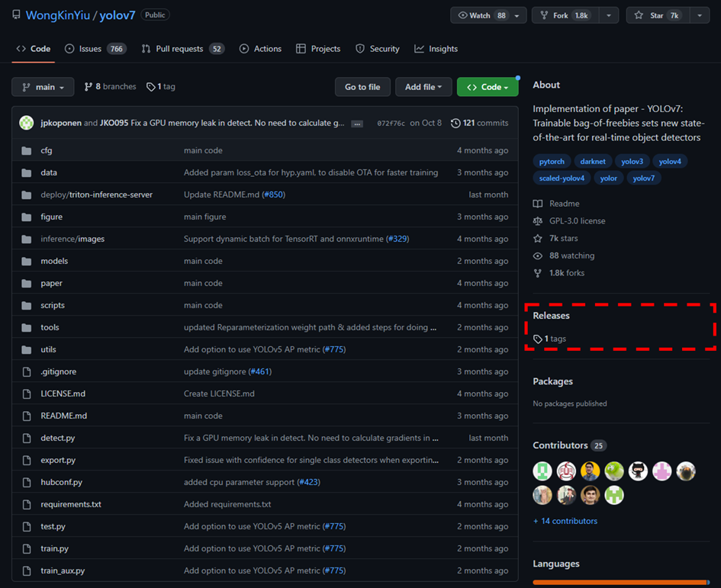Viewport: 721px width, 588px height.
Task: Open the Fork options dropdown arrow
Action: (609, 15)
